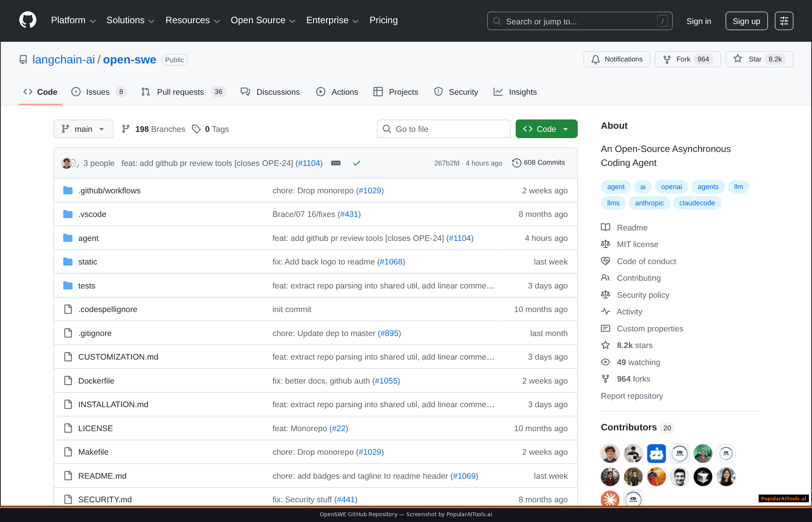Screen dimensions: 812x522
Task: Click the Readme book icon in the sidebar
Action: click(606, 227)
